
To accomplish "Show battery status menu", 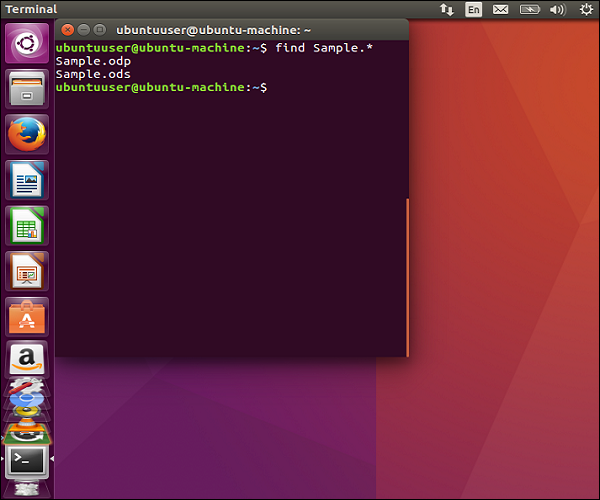I will tap(528, 9).
